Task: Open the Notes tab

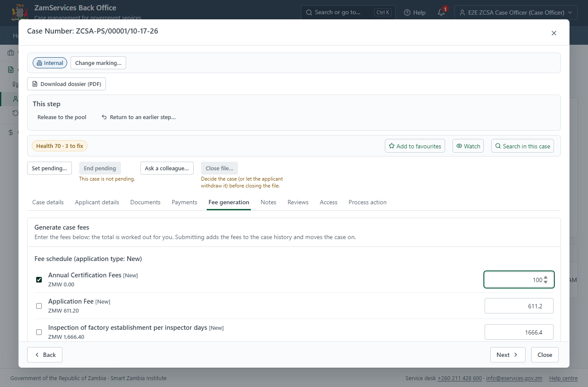Action: click(268, 202)
